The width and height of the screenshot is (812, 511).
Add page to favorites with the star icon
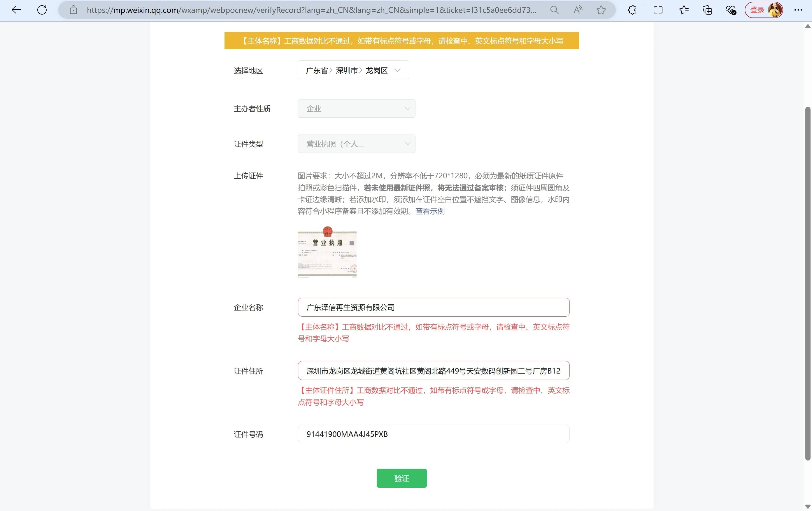[x=601, y=10]
